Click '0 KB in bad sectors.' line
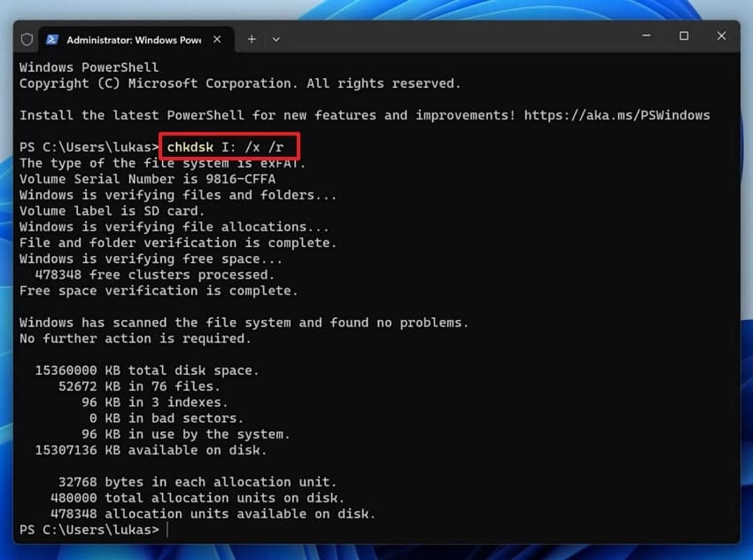753x560 pixels. [x=167, y=418]
